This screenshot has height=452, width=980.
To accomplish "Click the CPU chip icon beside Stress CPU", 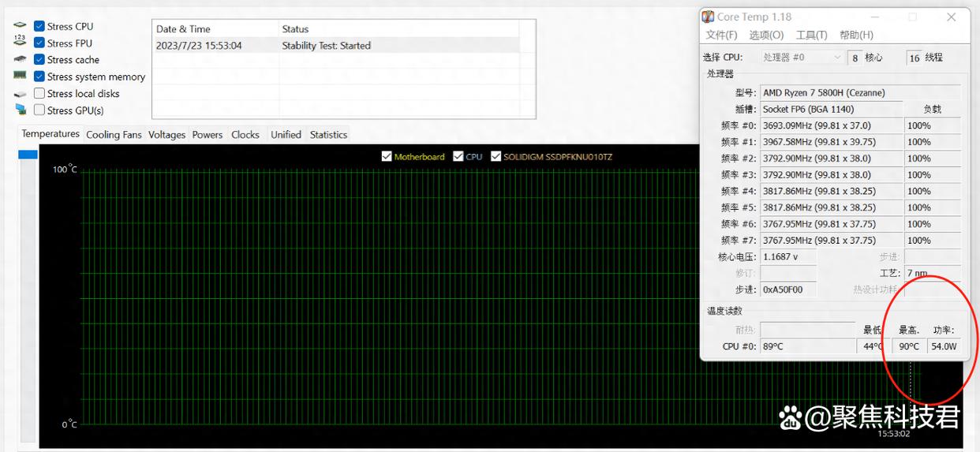I will pos(20,26).
